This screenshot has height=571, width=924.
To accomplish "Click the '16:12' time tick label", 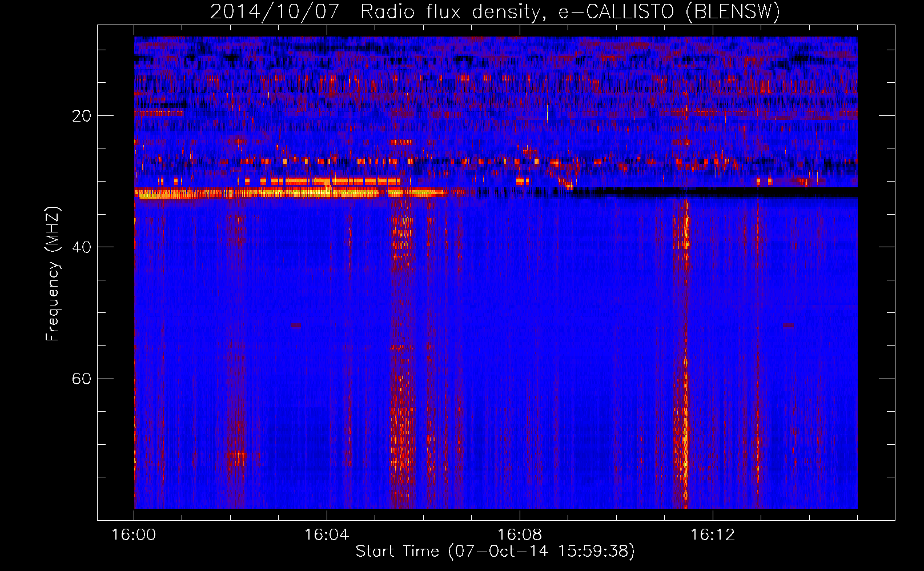I will pos(713,535).
